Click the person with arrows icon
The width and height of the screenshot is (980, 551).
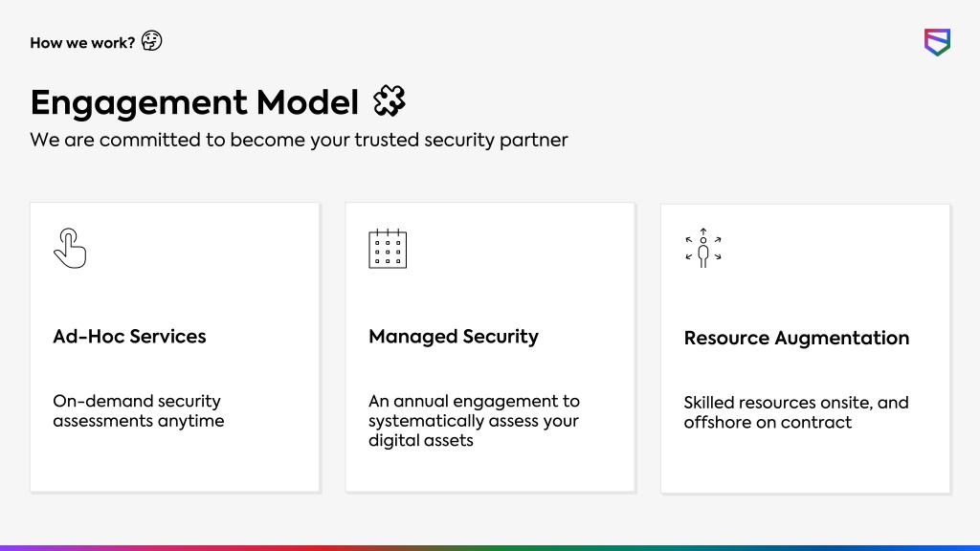click(x=703, y=248)
